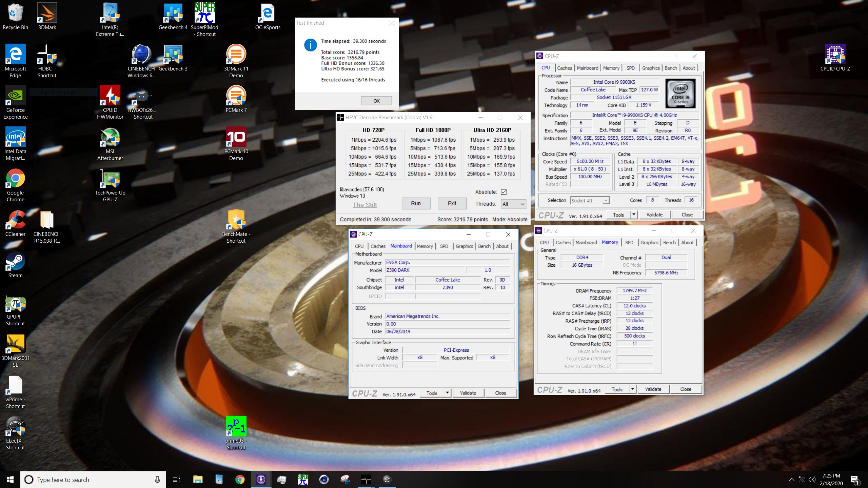
Task: Open the Socket #1 selection dropdown
Action: [x=590, y=201]
